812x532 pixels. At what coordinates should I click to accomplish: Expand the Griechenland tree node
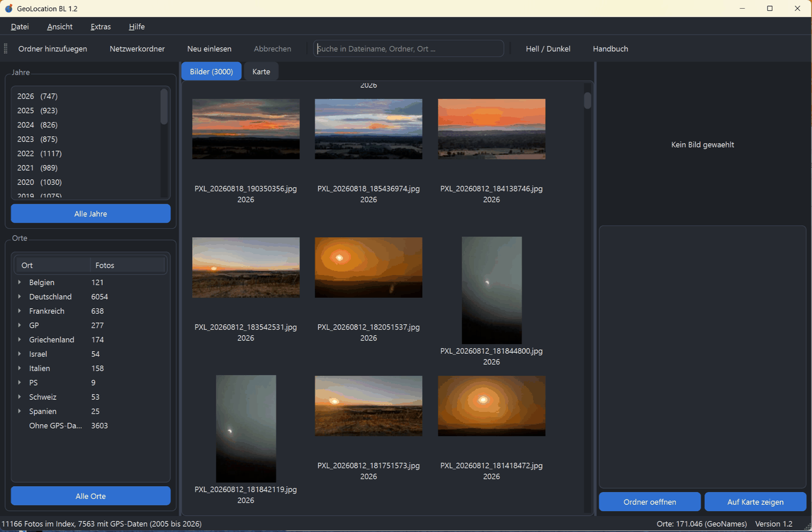pos(19,339)
